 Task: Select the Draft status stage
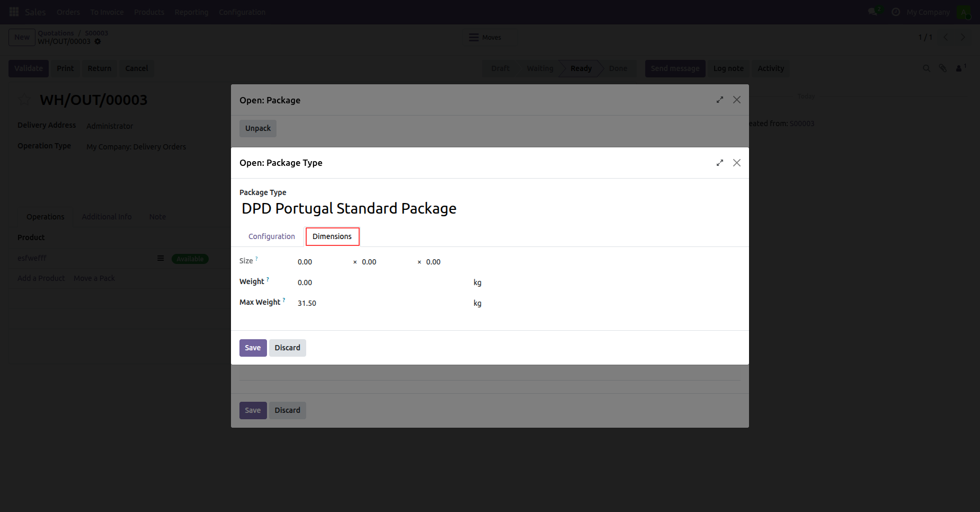pos(501,68)
